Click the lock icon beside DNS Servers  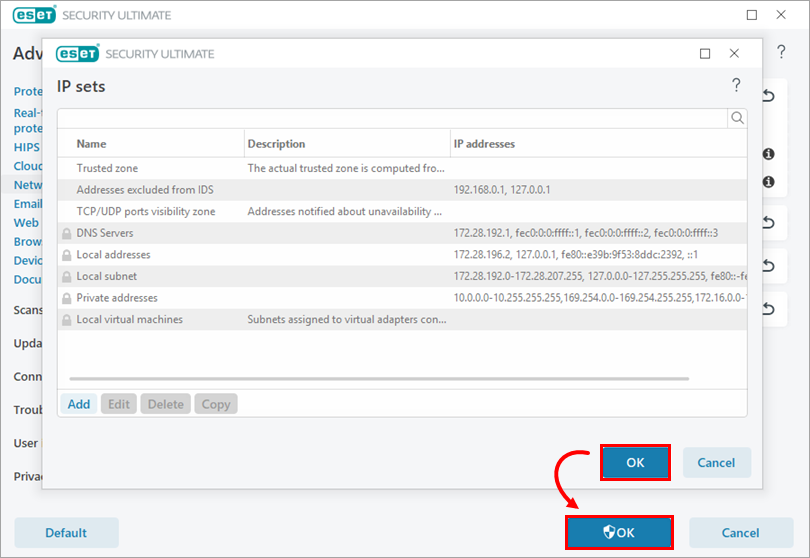coord(67,233)
